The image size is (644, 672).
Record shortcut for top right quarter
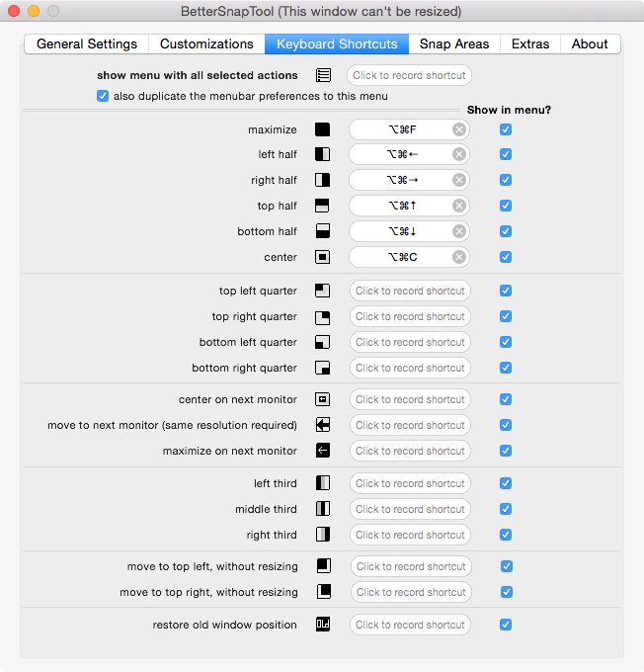410,316
